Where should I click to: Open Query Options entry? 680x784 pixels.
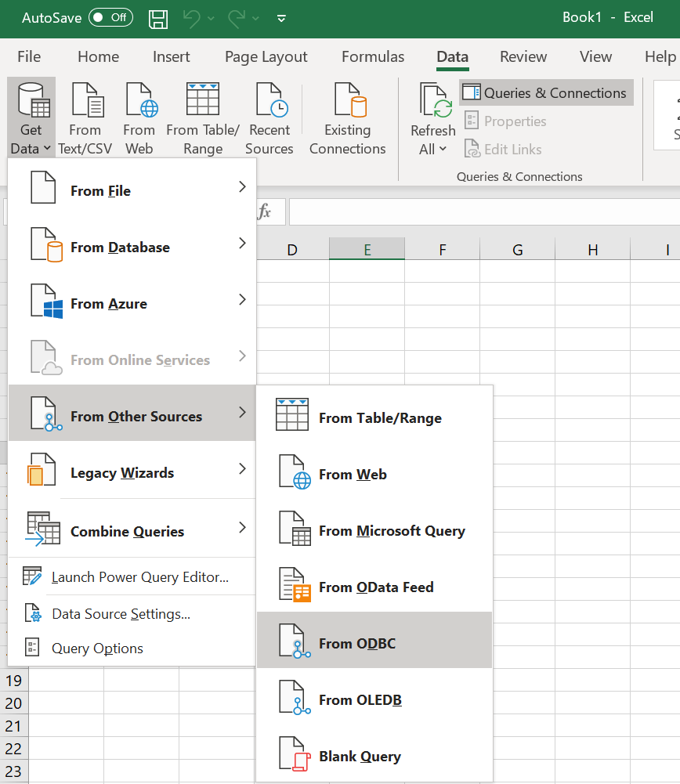tap(132, 648)
